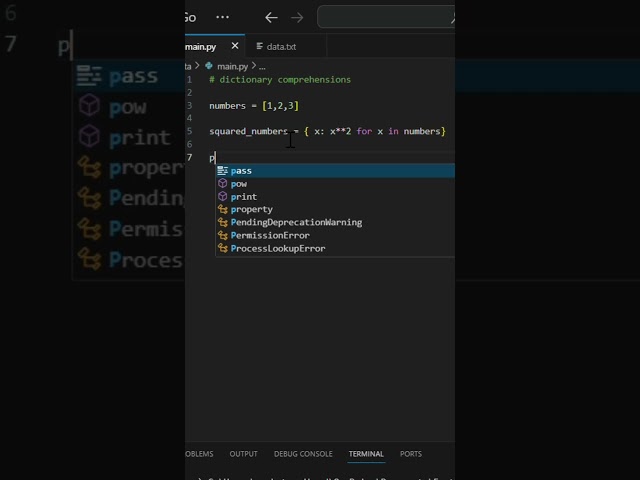Image resolution: width=640 pixels, height=480 pixels.
Task: Select 'pass' keyword suggestion
Action: click(336, 171)
